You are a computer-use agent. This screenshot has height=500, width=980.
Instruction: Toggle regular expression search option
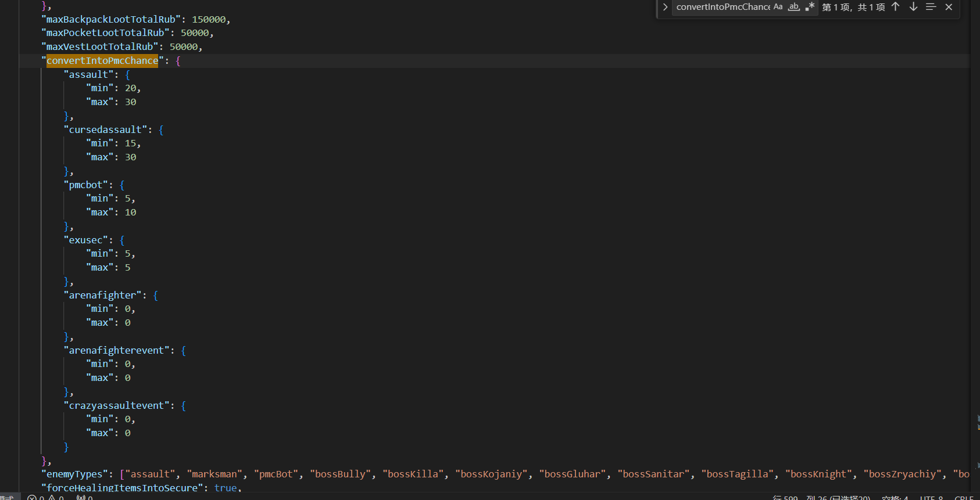pyautogui.click(x=810, y=7)
